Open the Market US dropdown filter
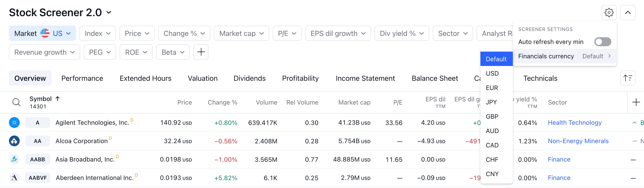The width and height of the screenshot is (644, 188). coord(42,33)
